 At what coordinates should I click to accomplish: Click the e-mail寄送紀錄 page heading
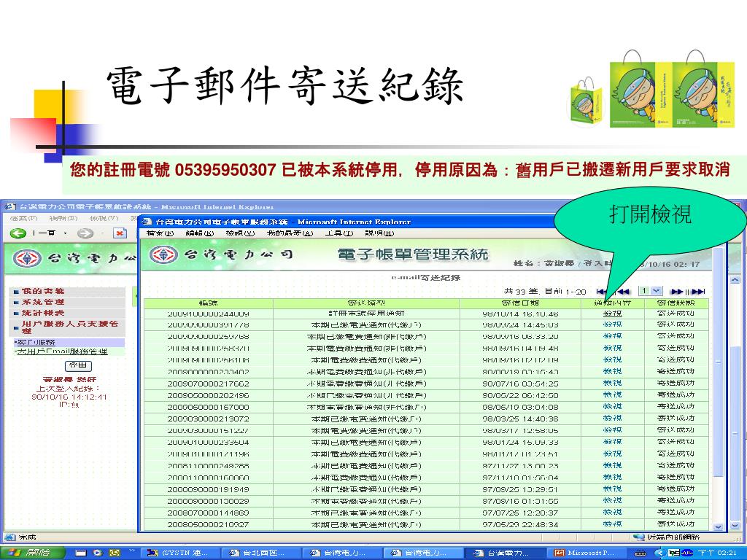pos(425,278)
